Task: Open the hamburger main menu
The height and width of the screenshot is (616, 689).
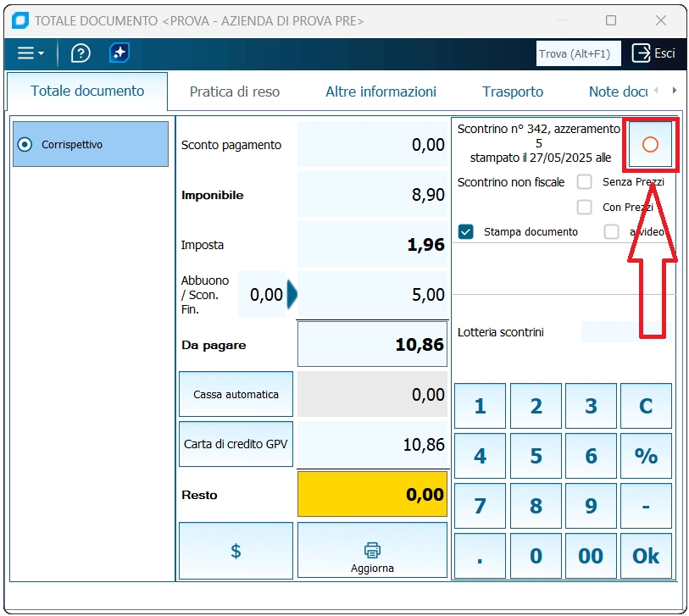Action: coord(31,53)
